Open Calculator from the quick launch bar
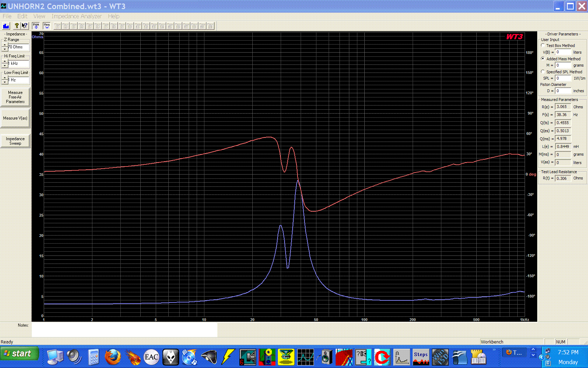Screen dimensions: 588x368 (x=93, y=357)
